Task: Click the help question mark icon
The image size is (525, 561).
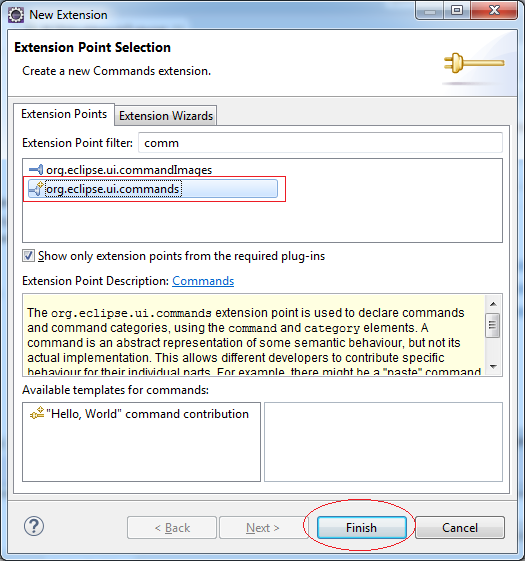Action: (34, 526)
